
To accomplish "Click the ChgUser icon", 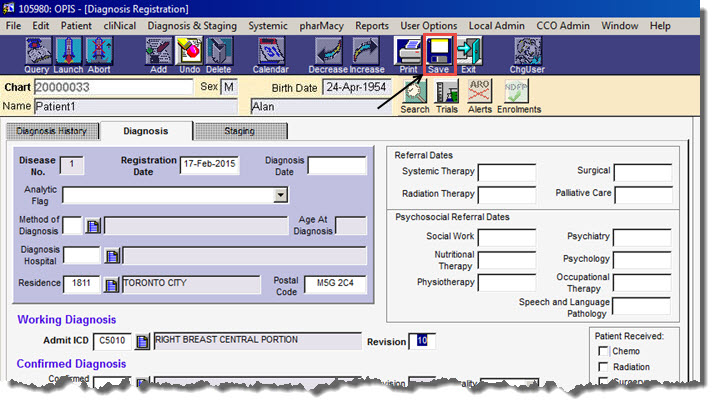I will pyautogui.click(x=527, y=54).
